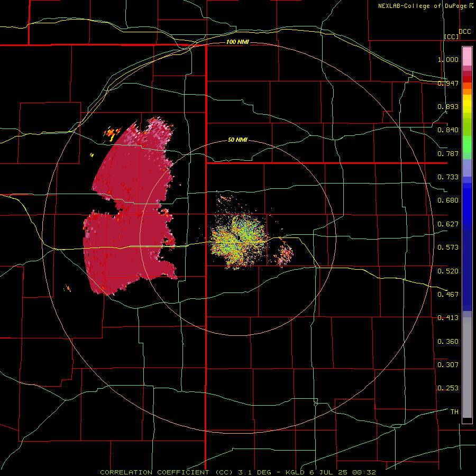Click the CORRELATION COEFFICIENT (CC) caption text
476x476 pixels.
[167, 472]
